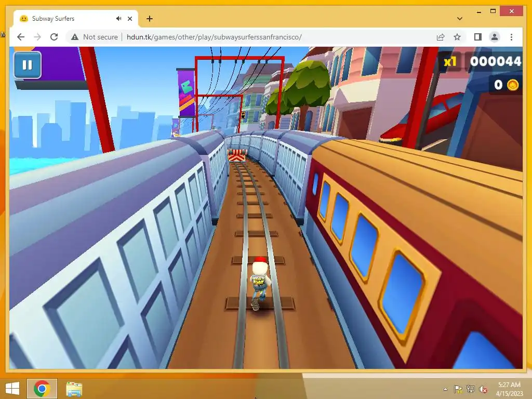Show hidden system tray icons
Image resolution: width=532 pixels, height=399 pixels.
(445, 389)
